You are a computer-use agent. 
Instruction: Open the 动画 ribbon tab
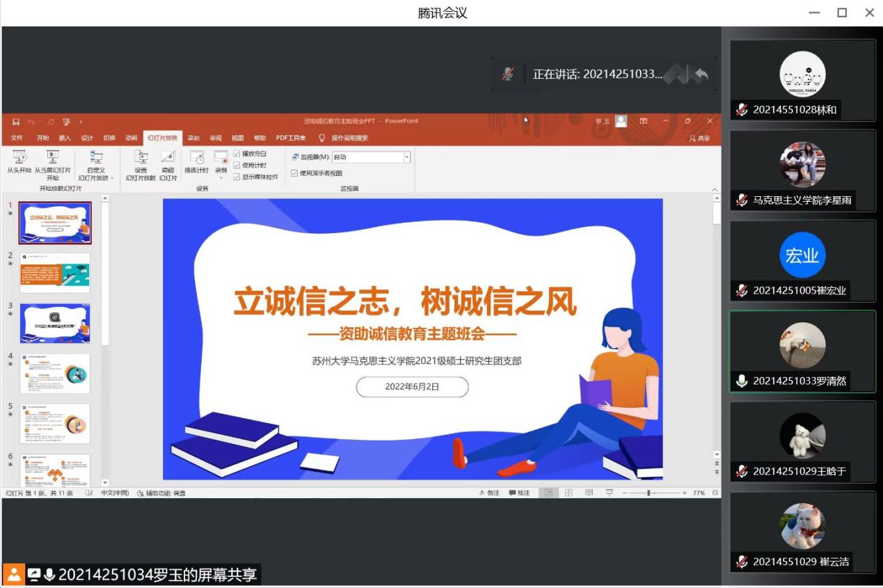(132, 138)
